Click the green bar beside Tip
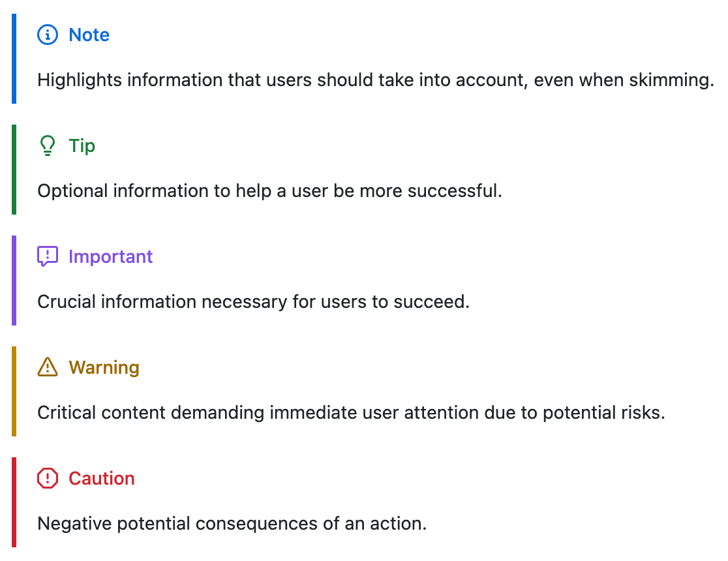Viewport: 728px width, 561px height. (14, 170)
